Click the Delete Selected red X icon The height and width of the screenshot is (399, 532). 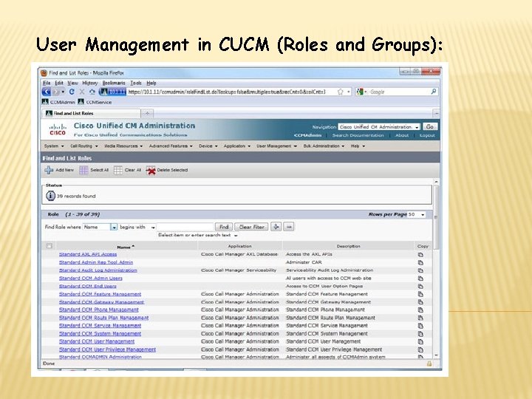coord(151,170)
